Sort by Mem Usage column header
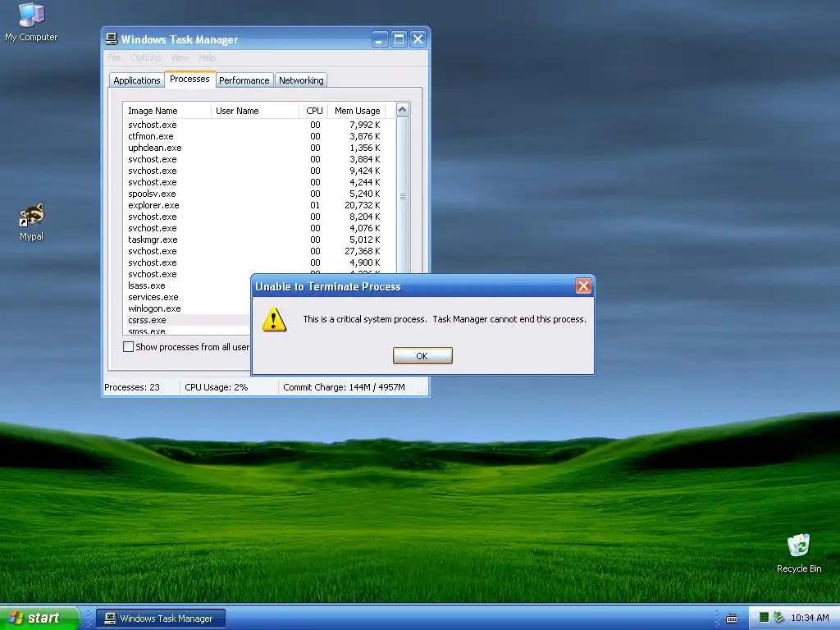 [357, 111]
